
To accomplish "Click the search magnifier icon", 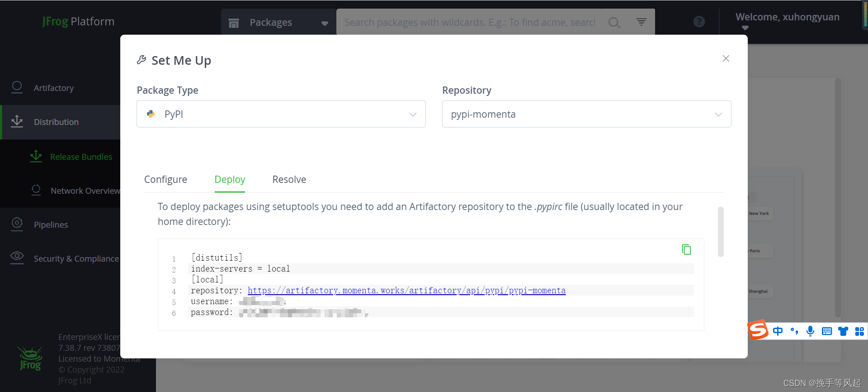I will click(x=614, y=22).
